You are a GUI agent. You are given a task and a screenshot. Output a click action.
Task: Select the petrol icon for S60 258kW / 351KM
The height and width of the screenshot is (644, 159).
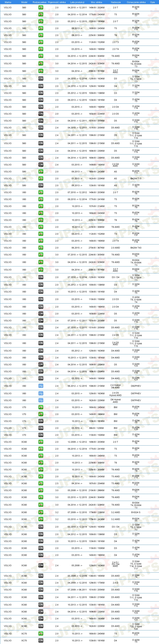click(x=41, y=71)
